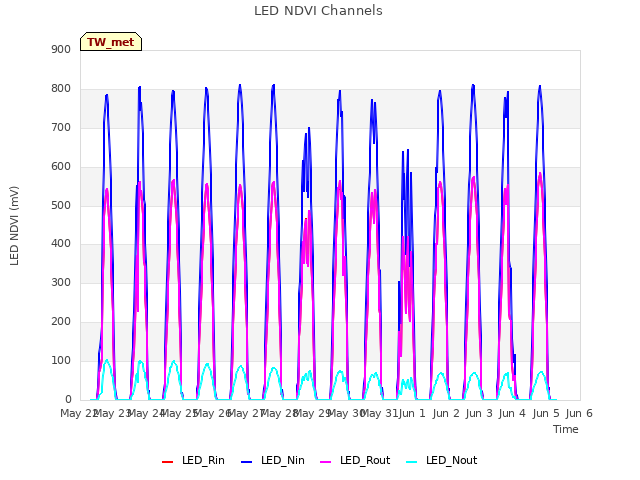
Task: Click the 100 y-axis tick label
Action: [61, 360]
